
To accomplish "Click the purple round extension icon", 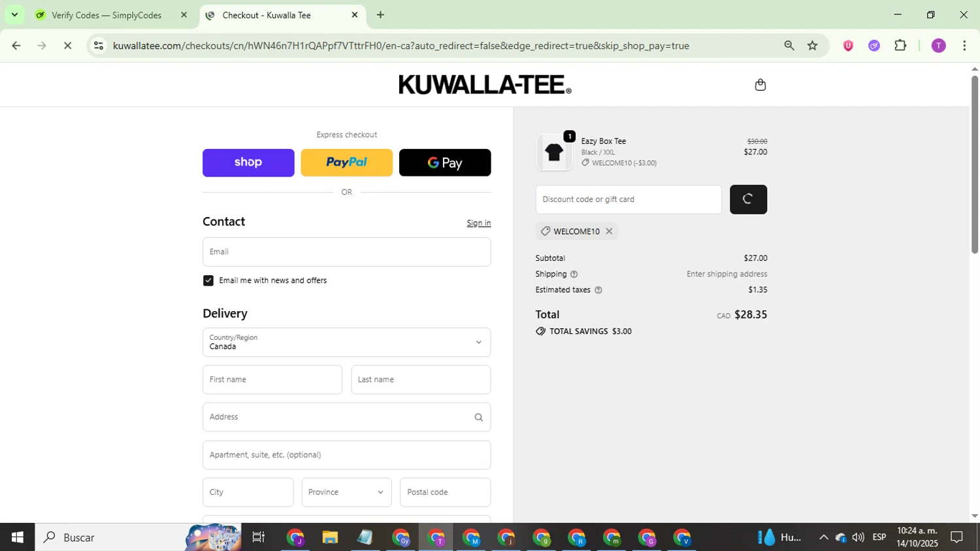I will [874, 46].
